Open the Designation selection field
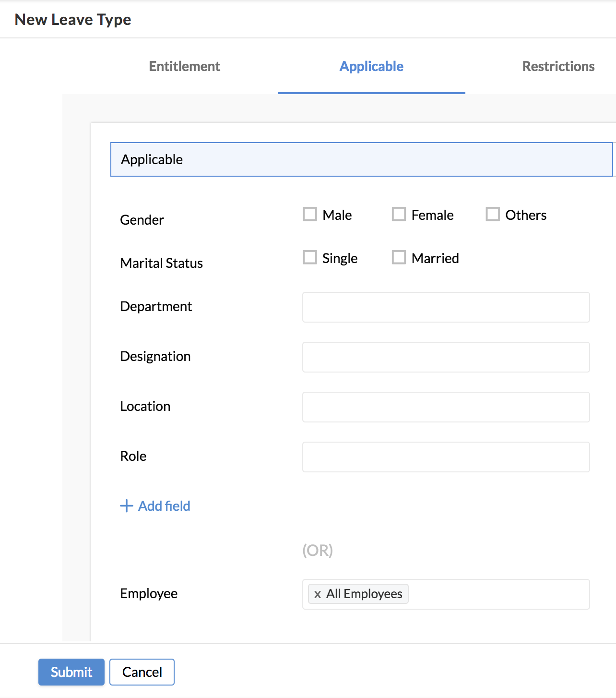The width and height of the screenshot is (616, 698). pos(446,357)
